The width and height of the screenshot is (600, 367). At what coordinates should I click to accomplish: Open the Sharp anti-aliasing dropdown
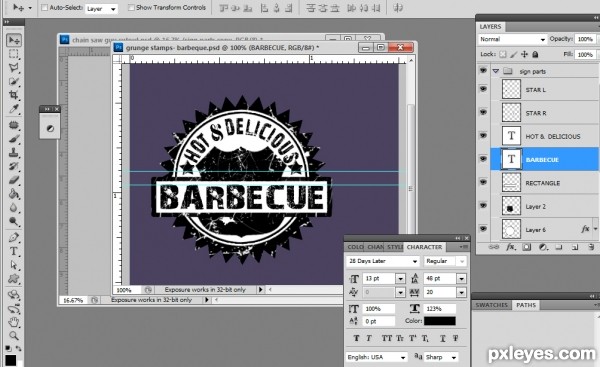441,357
